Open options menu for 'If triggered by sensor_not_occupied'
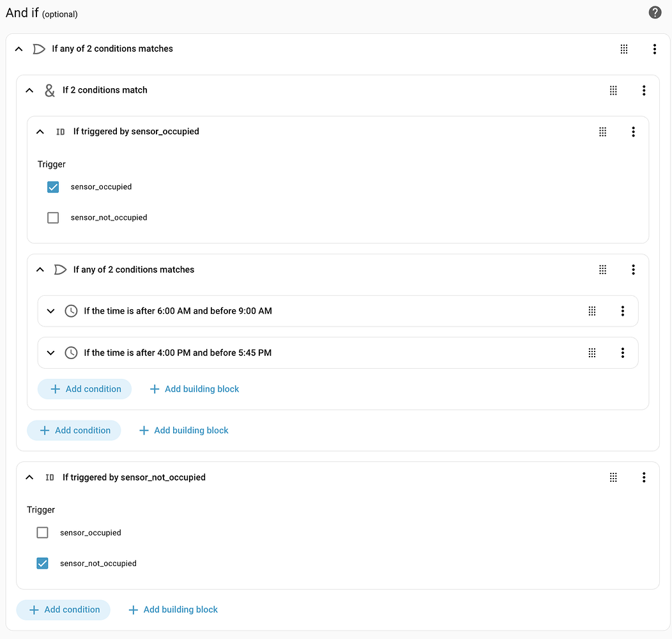Viewport: 672px width, 639px height. point(644,477)
